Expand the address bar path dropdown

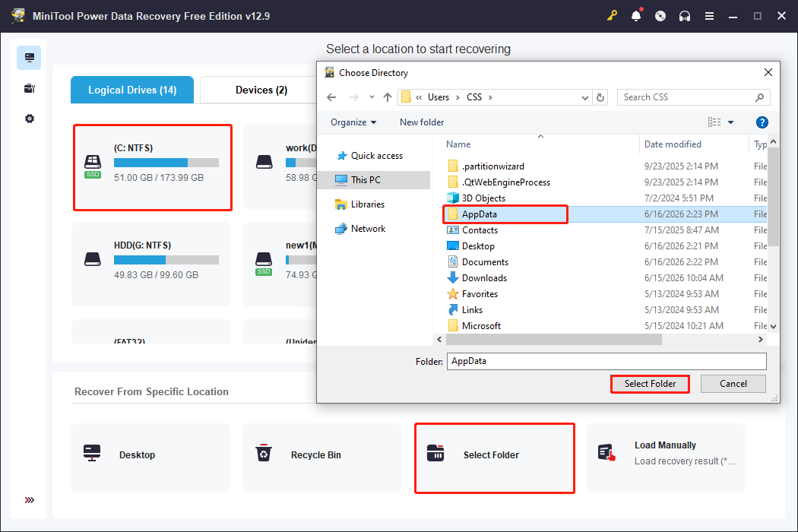tap(584, 97)
